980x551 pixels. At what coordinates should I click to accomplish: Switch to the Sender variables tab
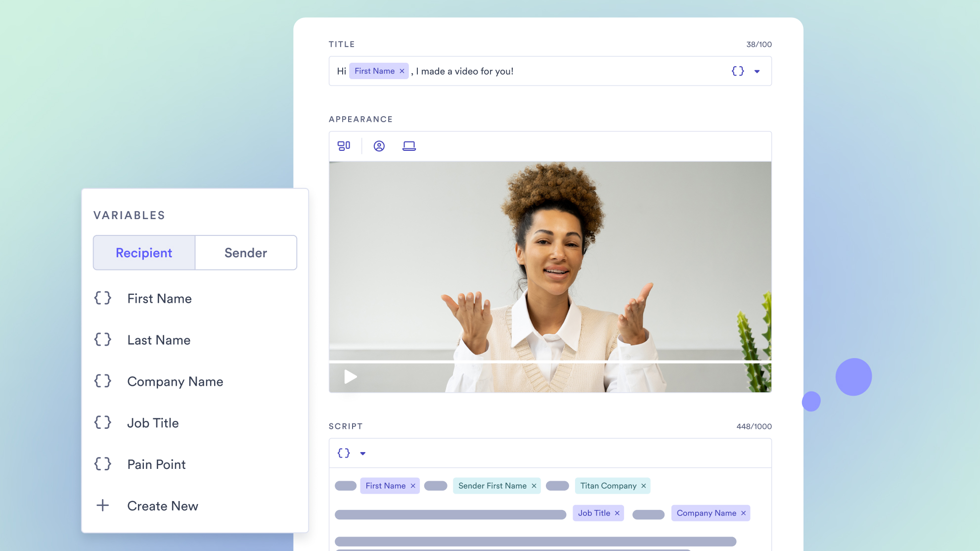pos(245,252)
